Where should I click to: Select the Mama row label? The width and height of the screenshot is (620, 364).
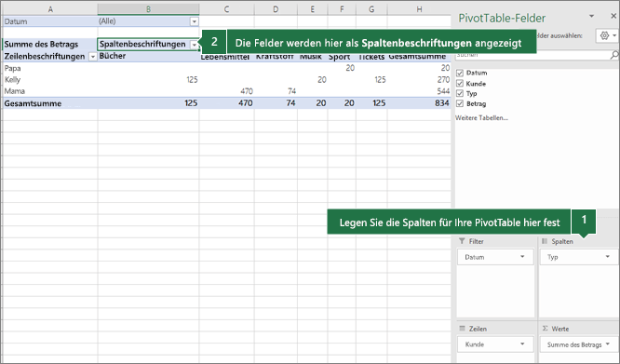pos(15,91)
